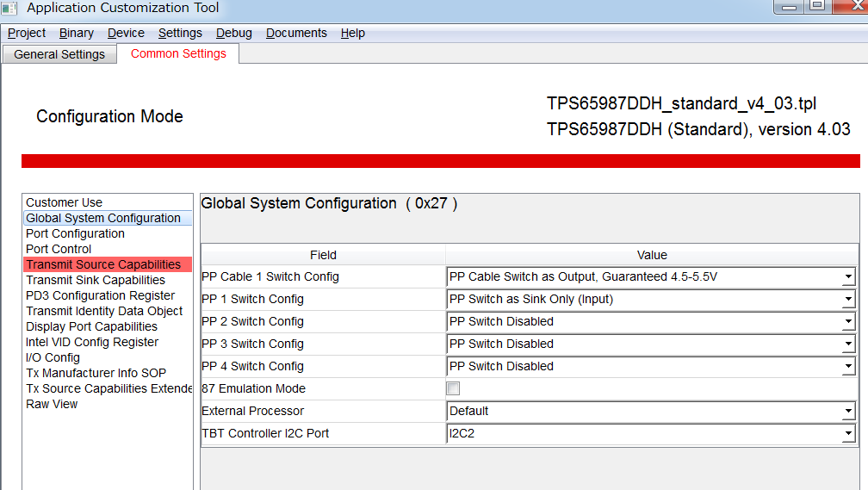Open the Settings menu

tap(180, 34)
